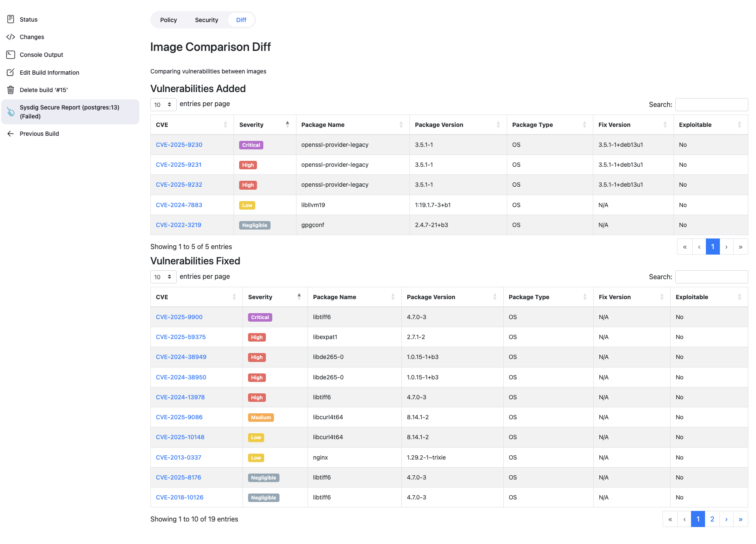Image resolution: width=756 pixels, height=544 pixels.
Task: Open entries per page dropdown for Vulnerabilities Fixed
Action: [x=163, y=277]
